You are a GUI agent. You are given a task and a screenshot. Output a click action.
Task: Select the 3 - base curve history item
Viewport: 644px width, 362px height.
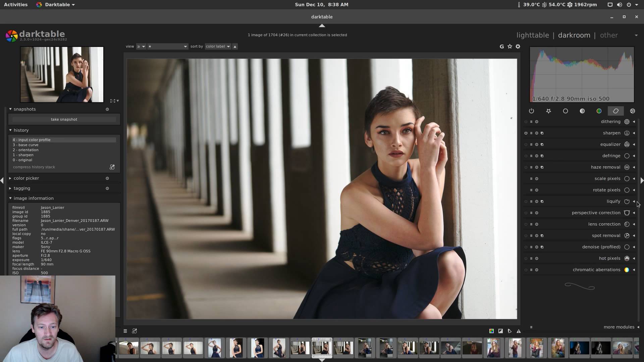click(x=26, y=145)
